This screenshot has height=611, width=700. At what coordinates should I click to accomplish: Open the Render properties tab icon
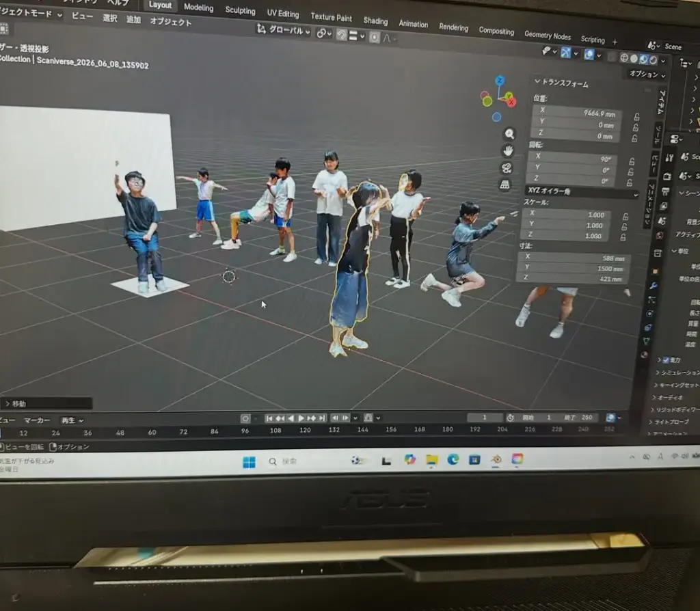pyautogui.click(x=667, y=176)
